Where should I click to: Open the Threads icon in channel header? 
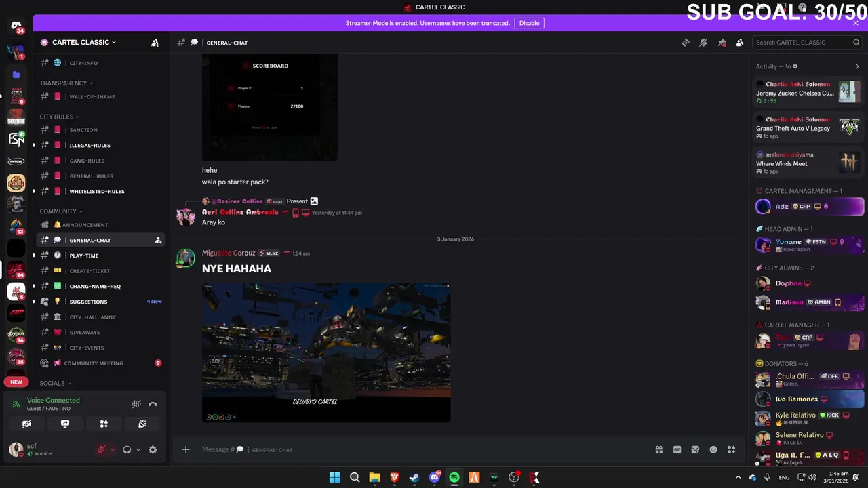click(x=685, y=42)
